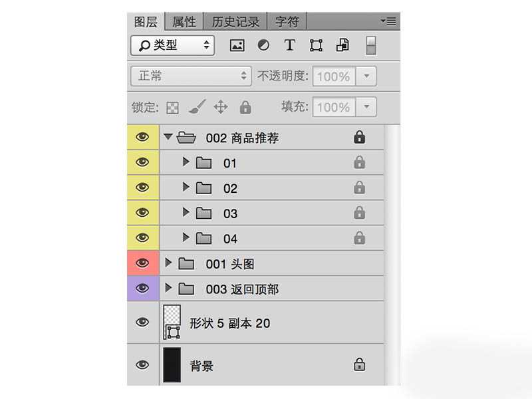Expand the 01 folder group

(186, 162)
